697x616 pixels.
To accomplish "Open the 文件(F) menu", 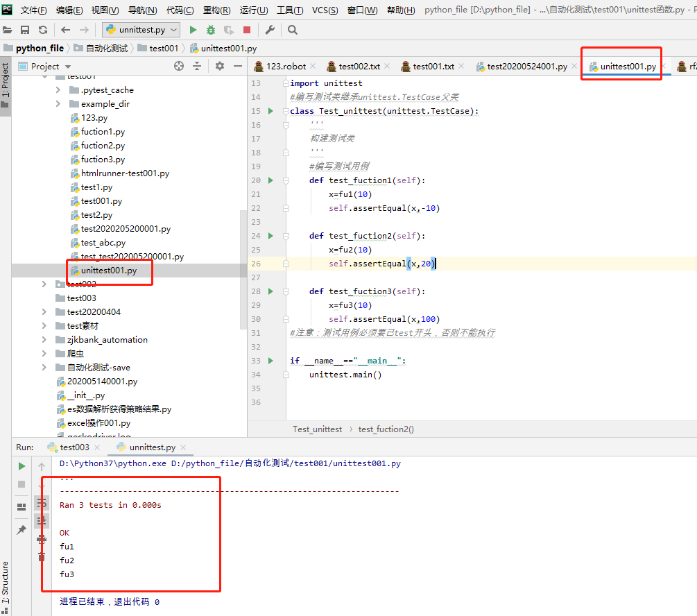I will click(33, 10).
